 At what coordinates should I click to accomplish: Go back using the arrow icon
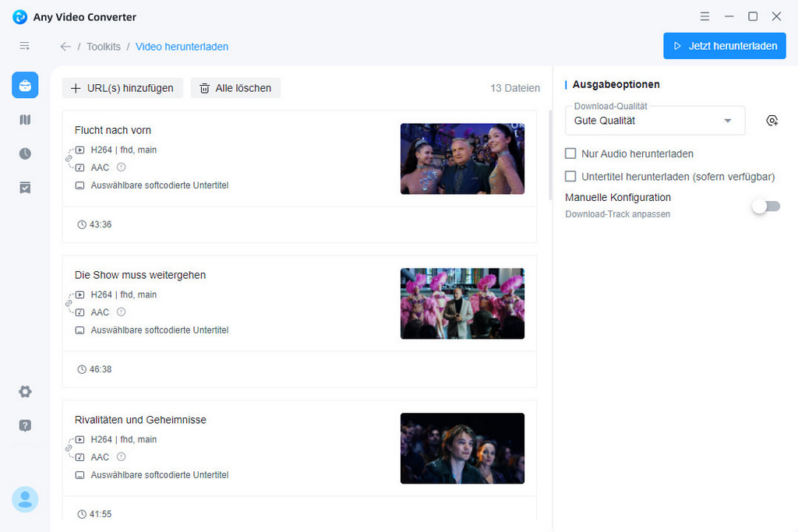(65, 47)
